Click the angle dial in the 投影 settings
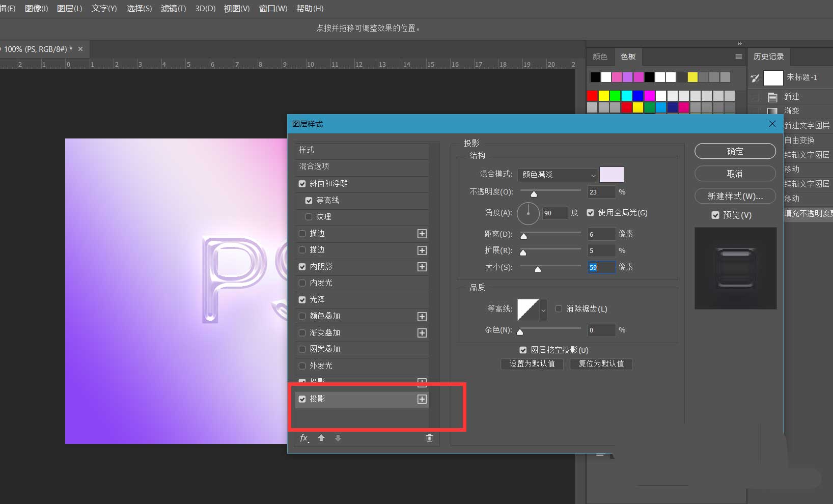This screenshot has width=833, height=504. tap(528, 213)
